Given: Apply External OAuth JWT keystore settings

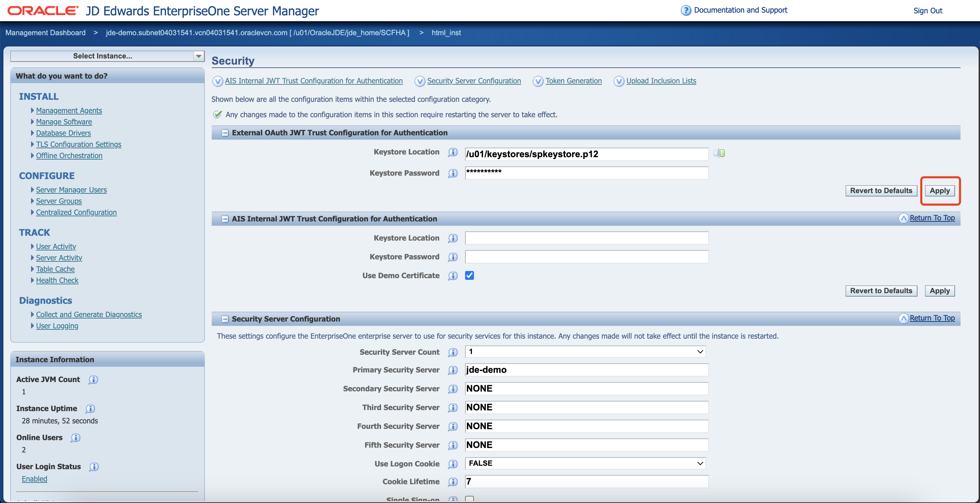Looking at the screenshot, I should click(940, 190).
